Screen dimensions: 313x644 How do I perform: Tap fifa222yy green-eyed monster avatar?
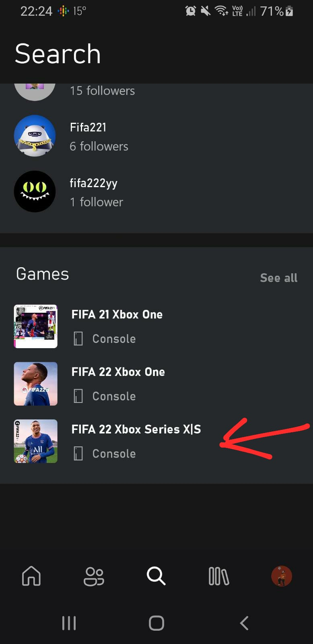[35, 192]
